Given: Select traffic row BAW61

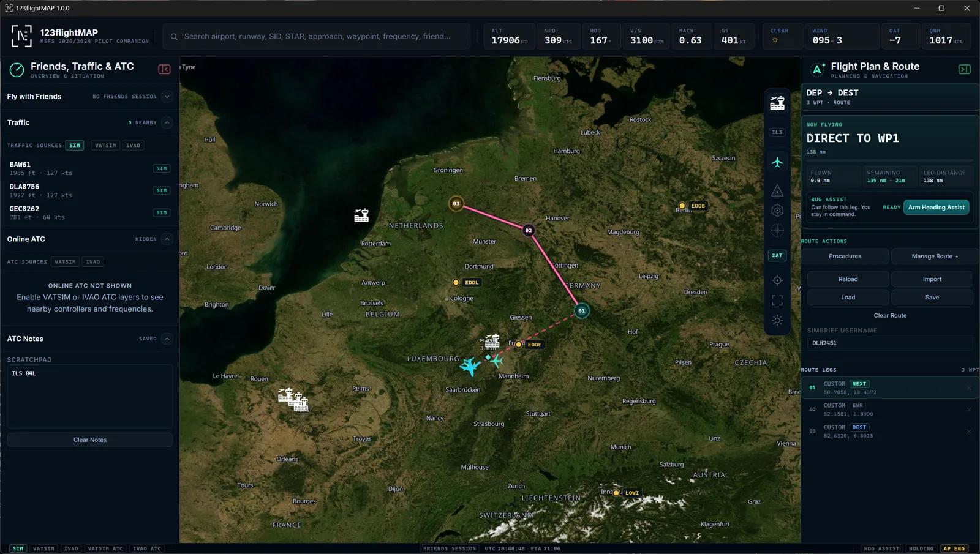Looking at the screenshot, I should coord(90,168).
